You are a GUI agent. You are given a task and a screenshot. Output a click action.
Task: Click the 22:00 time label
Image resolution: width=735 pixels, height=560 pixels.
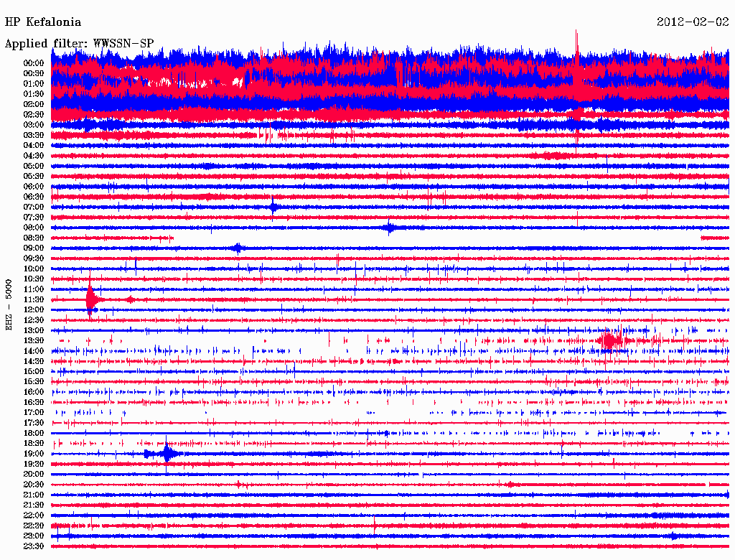33,515
